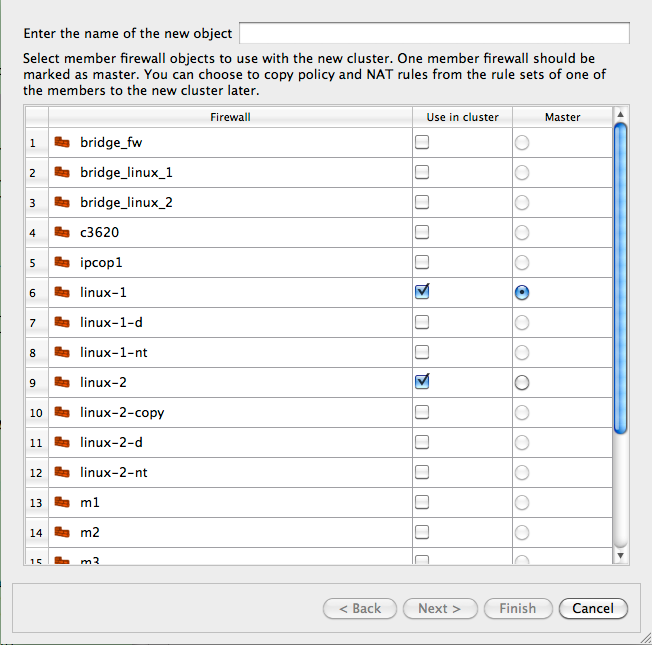Click the firewall icon next to c3620
The width and height of the screenshot is (652, 645).
click(62, 233)
